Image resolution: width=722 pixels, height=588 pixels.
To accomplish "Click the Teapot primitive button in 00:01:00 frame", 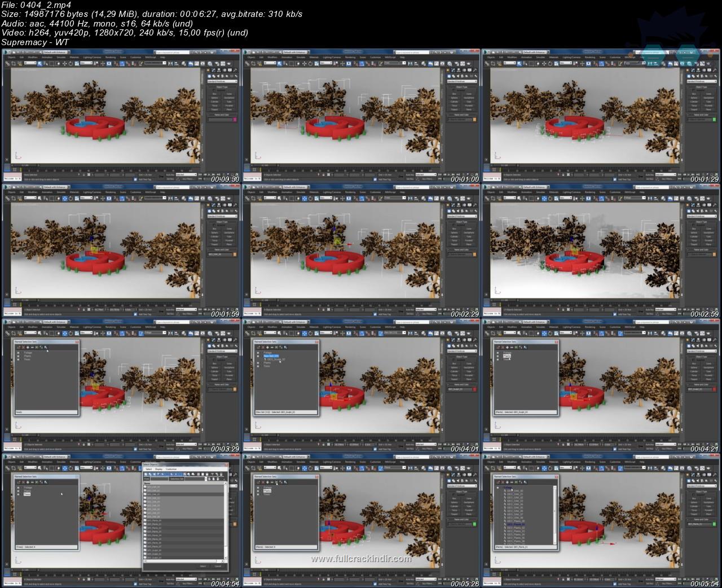I will (455, 109).
